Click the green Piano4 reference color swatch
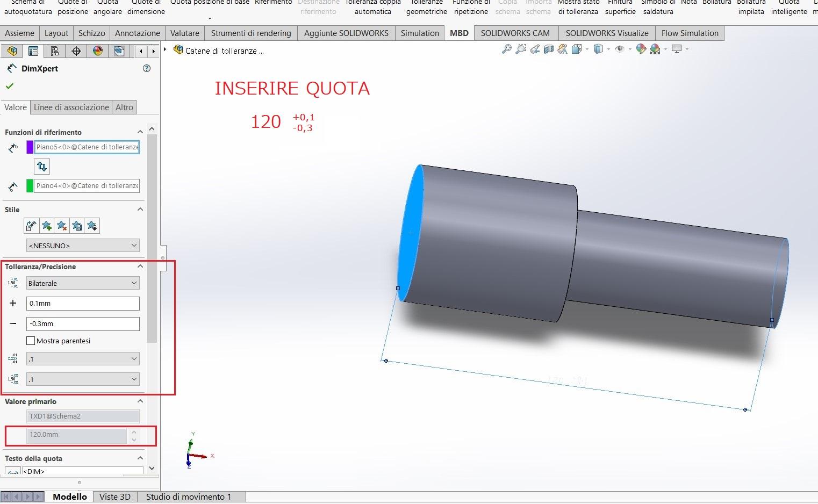The width and height of the screenshot is (818, 504). click(30, 186)
